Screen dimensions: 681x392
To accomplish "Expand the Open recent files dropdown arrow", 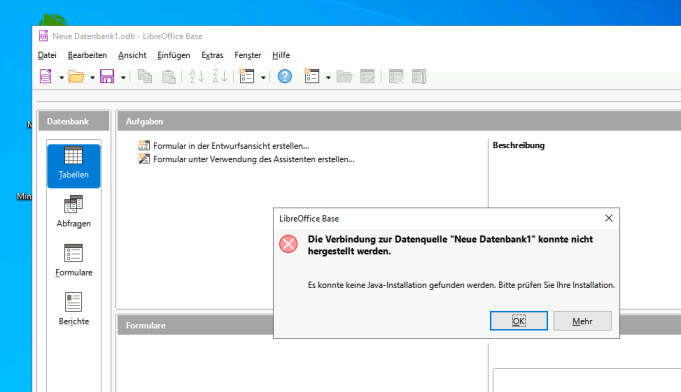I will 92,77.
